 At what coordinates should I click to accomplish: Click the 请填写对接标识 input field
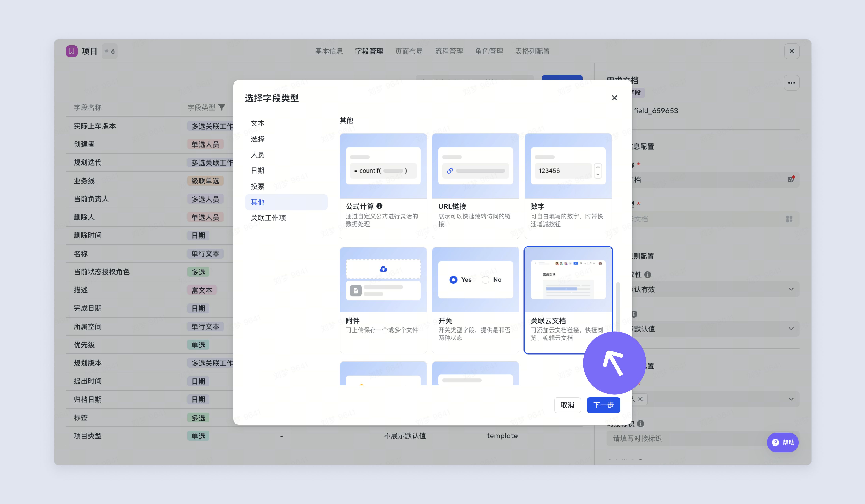(x=703, y=438)
